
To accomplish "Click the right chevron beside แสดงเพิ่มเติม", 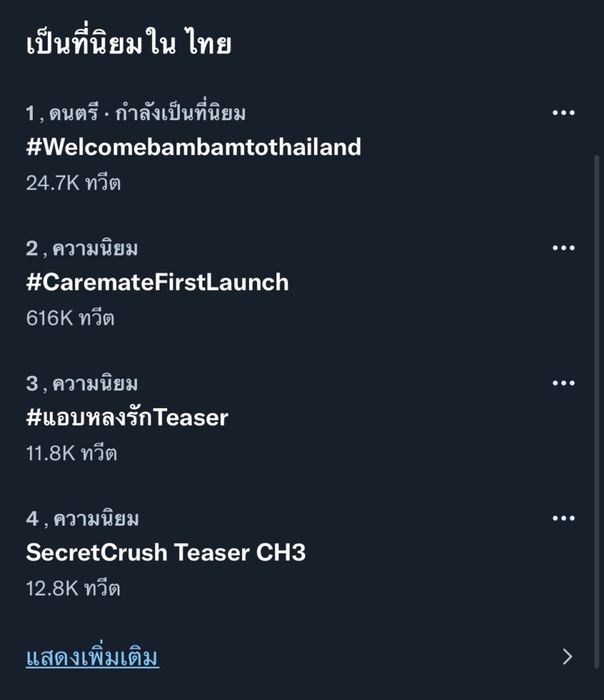I will tap(566, 658).
